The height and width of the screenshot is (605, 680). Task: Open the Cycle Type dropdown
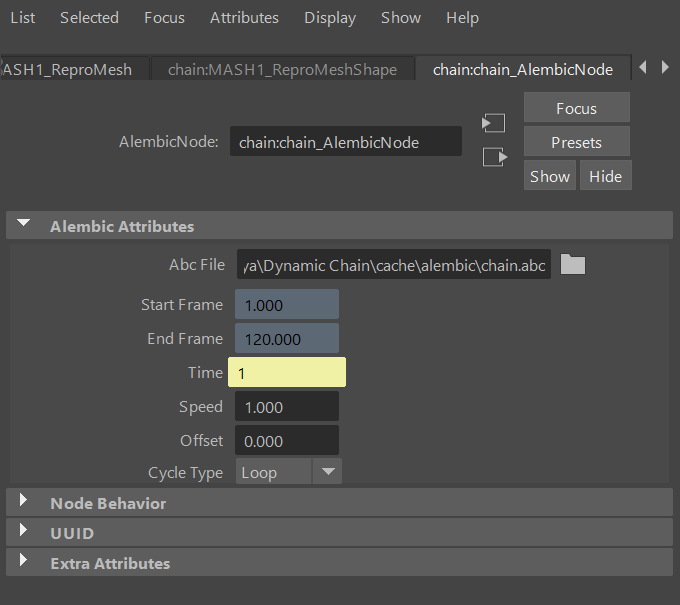(289, 472)
